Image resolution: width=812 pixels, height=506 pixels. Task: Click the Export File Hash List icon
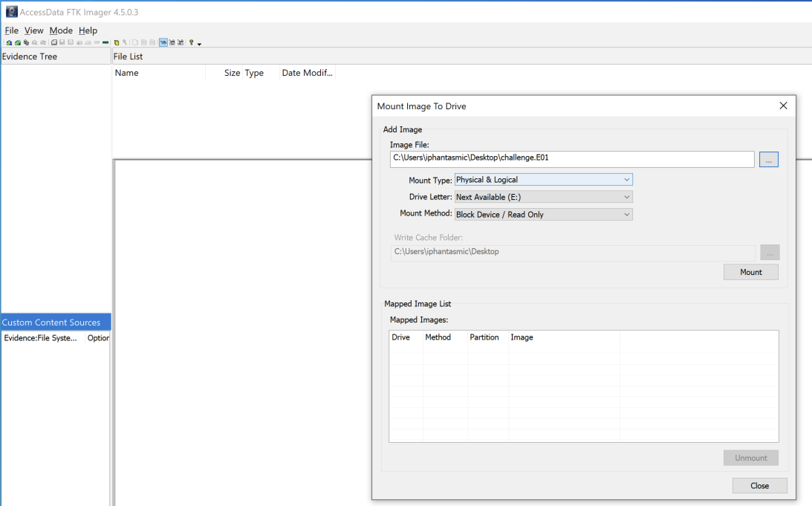[143, 42]
